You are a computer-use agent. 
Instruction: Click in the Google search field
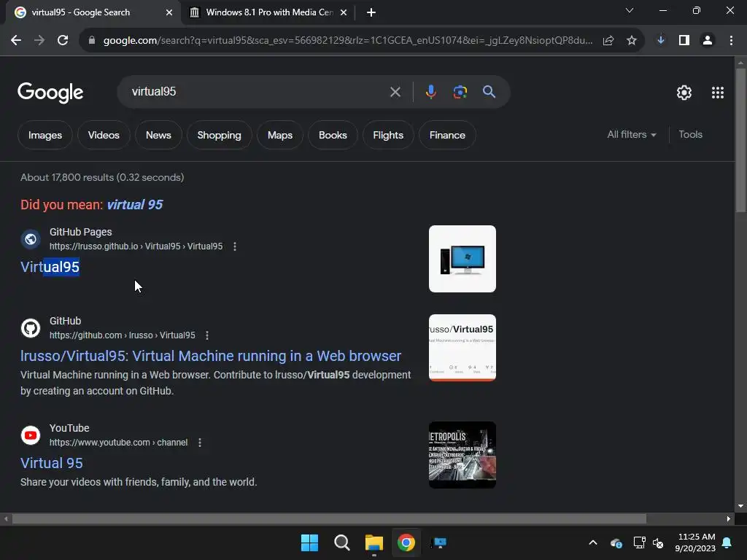[258, 91]
